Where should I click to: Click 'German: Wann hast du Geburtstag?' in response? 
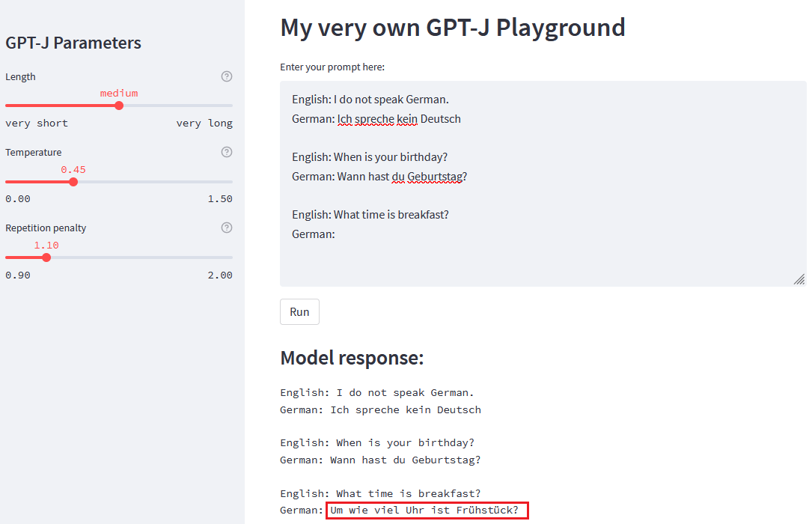pos(380,460)
